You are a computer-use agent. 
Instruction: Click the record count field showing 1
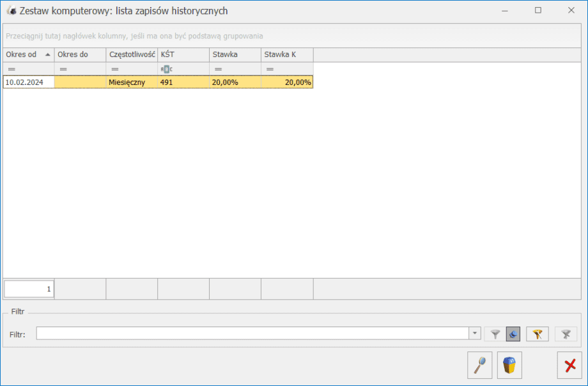[x=29, y=289]
